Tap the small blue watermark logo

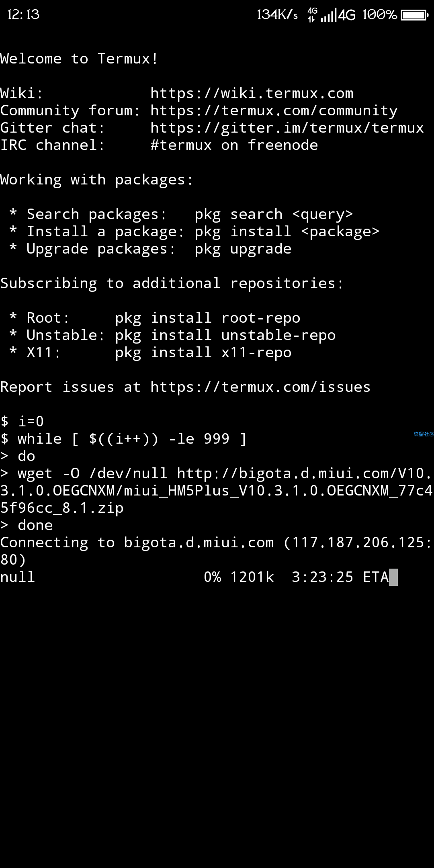[x=424, y=434]
